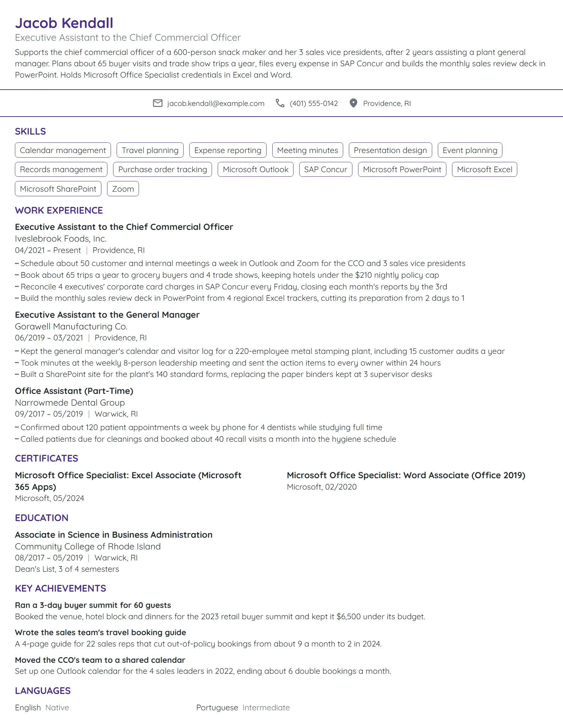Click the bullet about reconciling SAP Concur charges
This screenshot has width=563, height=728.
[x=231, y=287]
